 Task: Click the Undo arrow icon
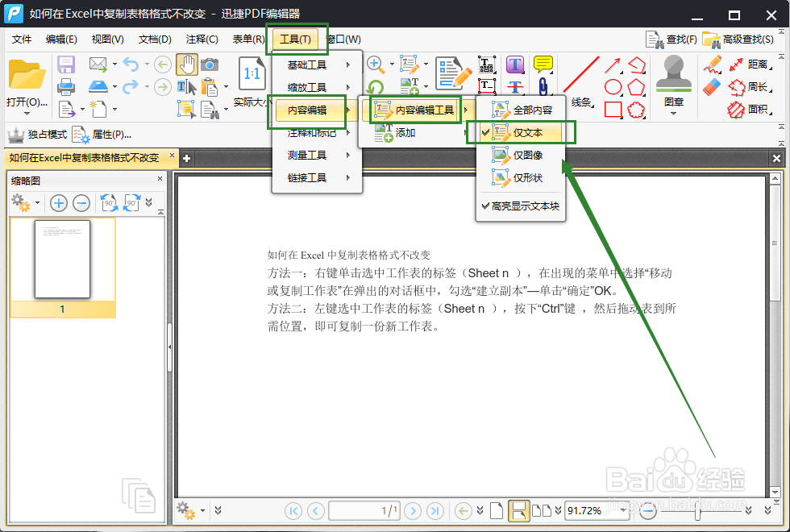coord(131,64)
